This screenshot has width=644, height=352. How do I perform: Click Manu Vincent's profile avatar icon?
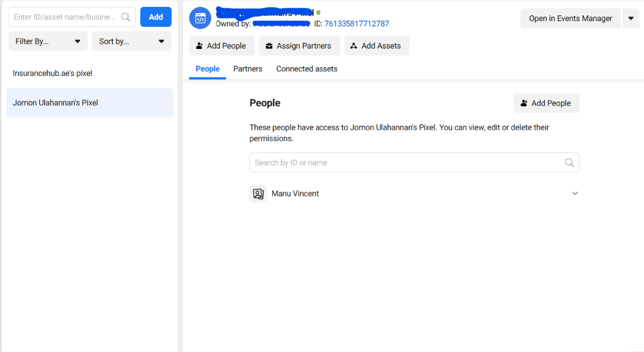(258, 194)
